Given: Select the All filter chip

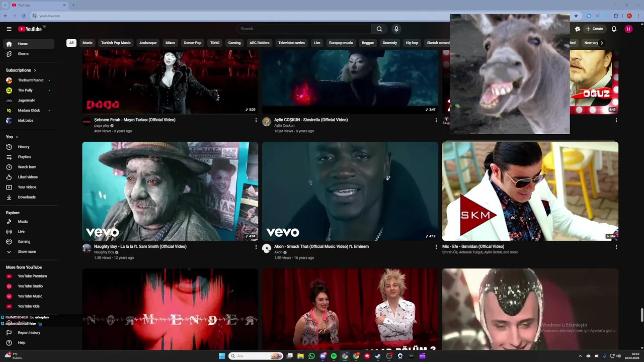Looking at the screenshot, I should click(71, 43).
